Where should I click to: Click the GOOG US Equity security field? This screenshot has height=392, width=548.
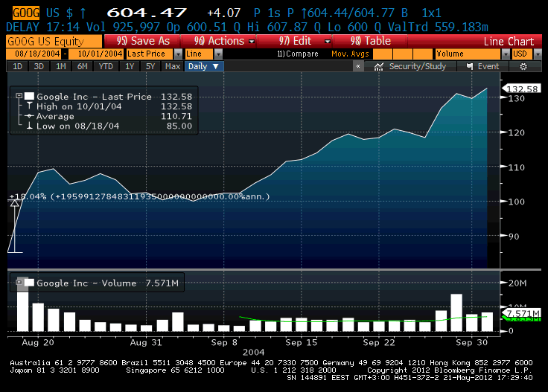[54, 42]
